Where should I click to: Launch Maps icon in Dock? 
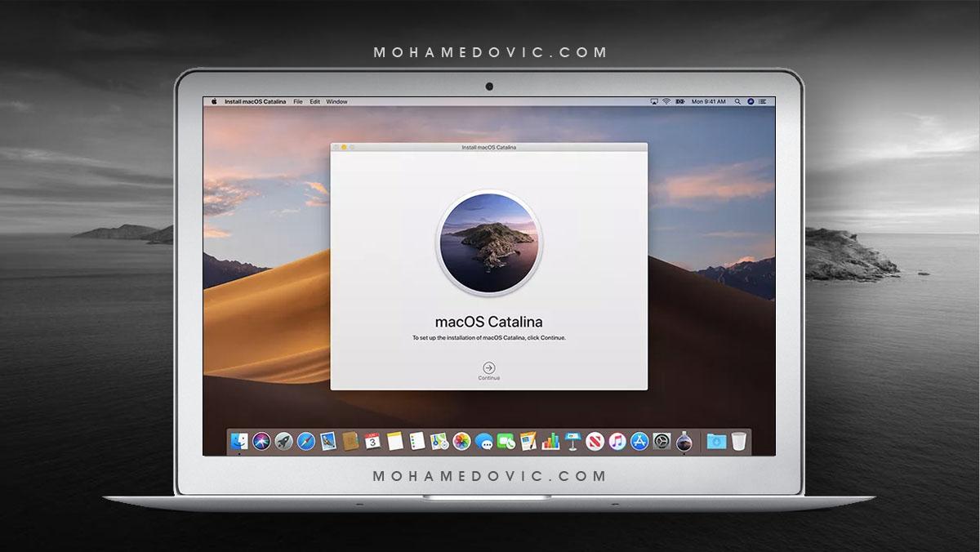(439, 441)
